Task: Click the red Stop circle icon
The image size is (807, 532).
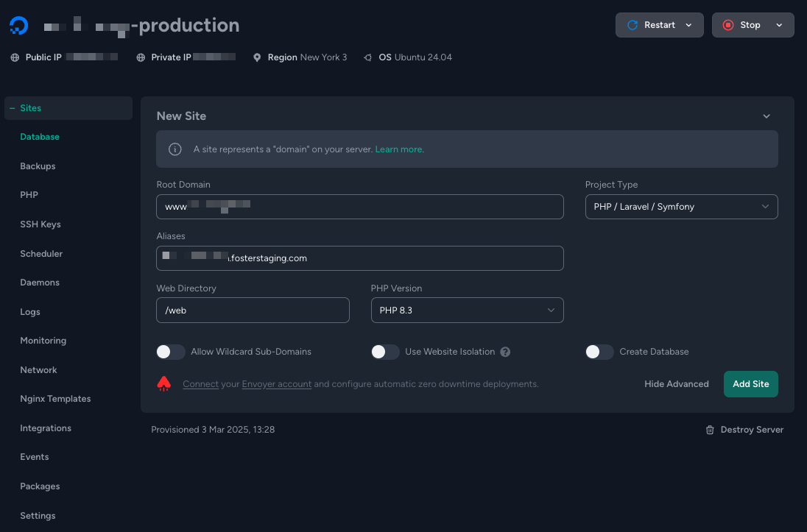Action: [727, 25]
